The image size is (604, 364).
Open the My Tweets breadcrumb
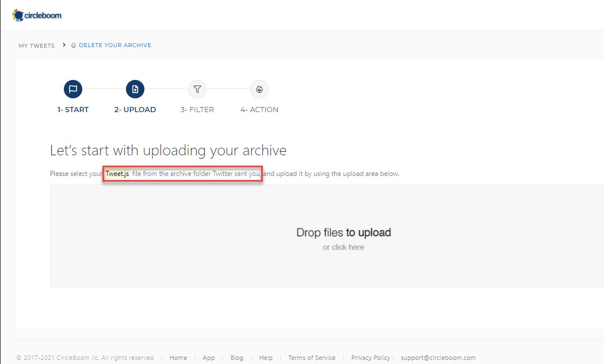37,45
